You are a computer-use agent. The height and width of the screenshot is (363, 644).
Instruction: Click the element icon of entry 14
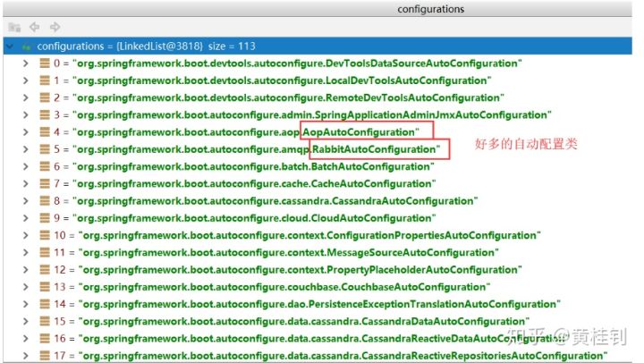click(x=45, y=304)
